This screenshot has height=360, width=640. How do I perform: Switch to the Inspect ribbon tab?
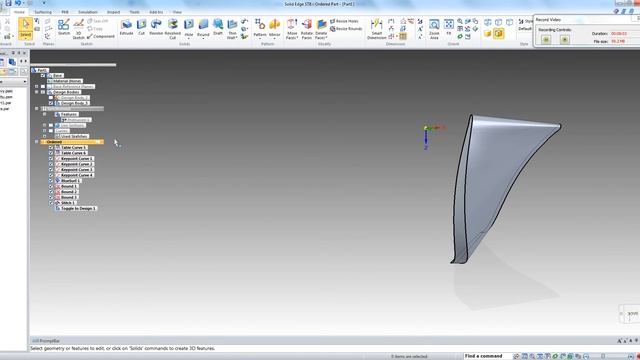[x=113, y=12]
